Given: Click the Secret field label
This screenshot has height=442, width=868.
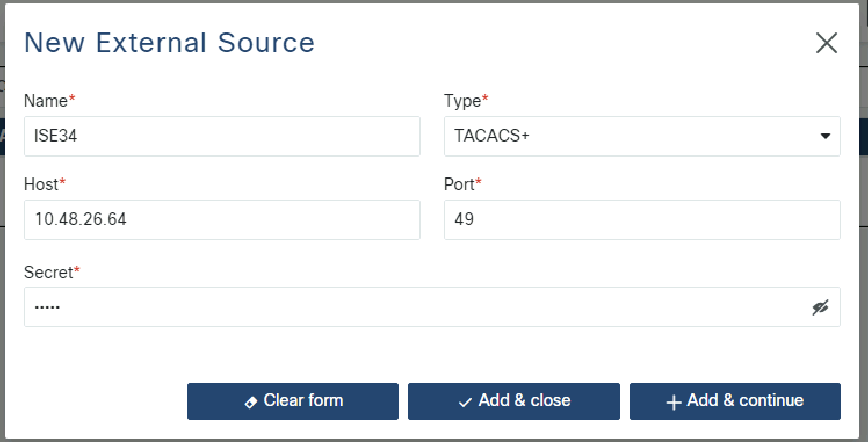Looking at the screenshot, I should click(49, 272).
